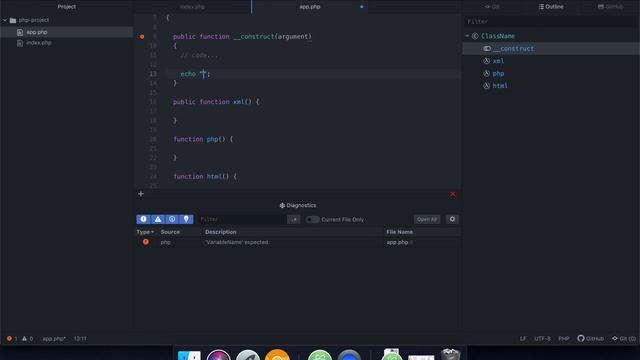This screenshot has width=640, height=360.
Task: Click the red error icon in diagnostics row
Action: (x=146, y=242)
